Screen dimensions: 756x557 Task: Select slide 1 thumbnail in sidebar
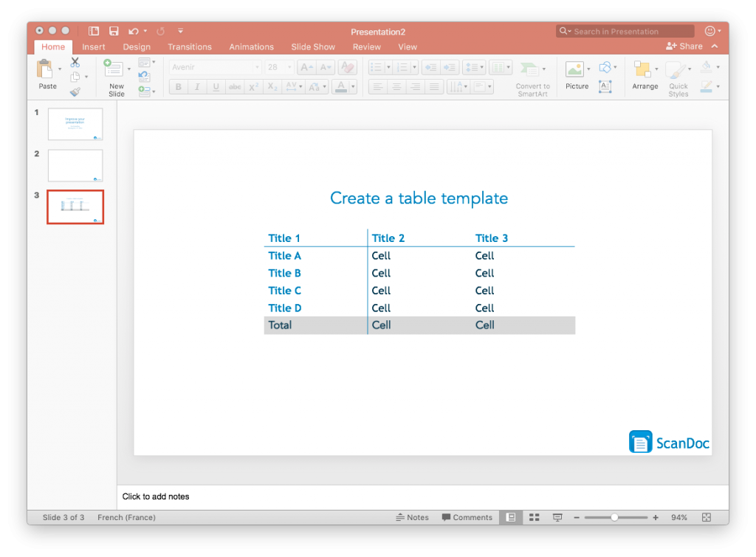(75, 124)
